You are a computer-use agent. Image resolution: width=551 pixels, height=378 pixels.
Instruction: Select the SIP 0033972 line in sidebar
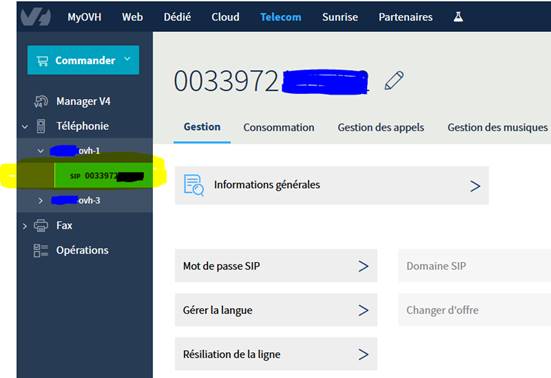click(x=104, y=175)
